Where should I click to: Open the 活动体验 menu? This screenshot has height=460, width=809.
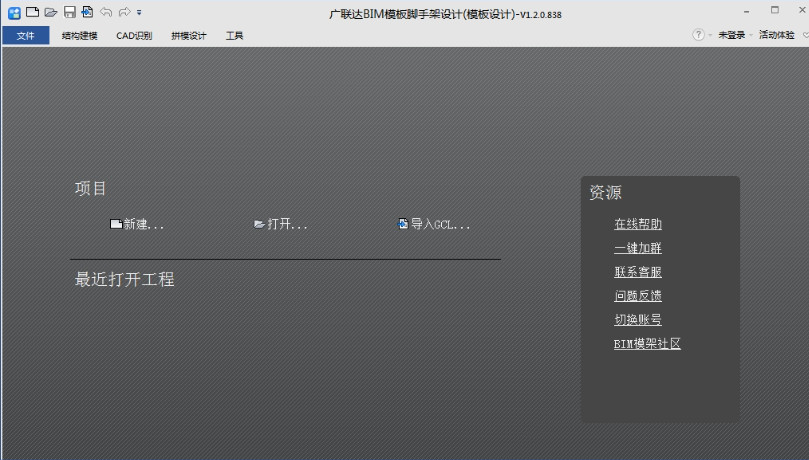pyautogui.click(x=776, y=35)
